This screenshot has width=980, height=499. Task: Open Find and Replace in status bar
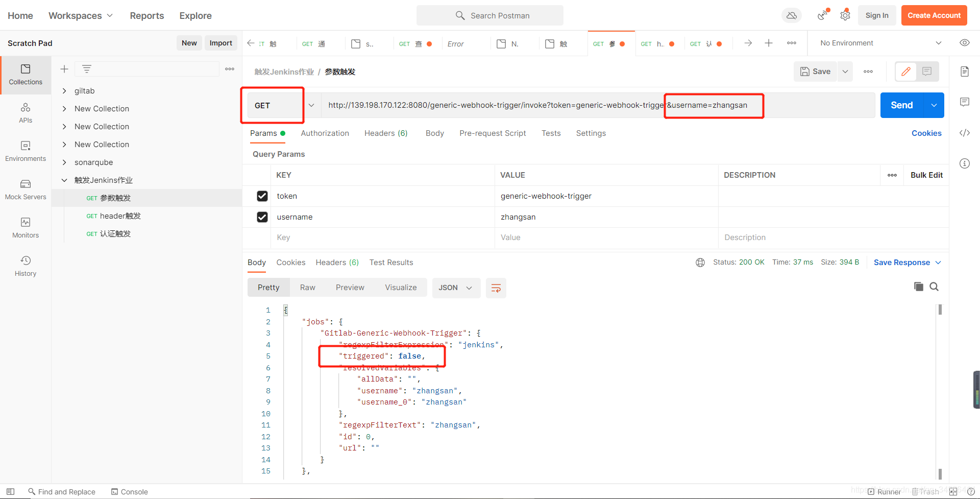point(62,492)
